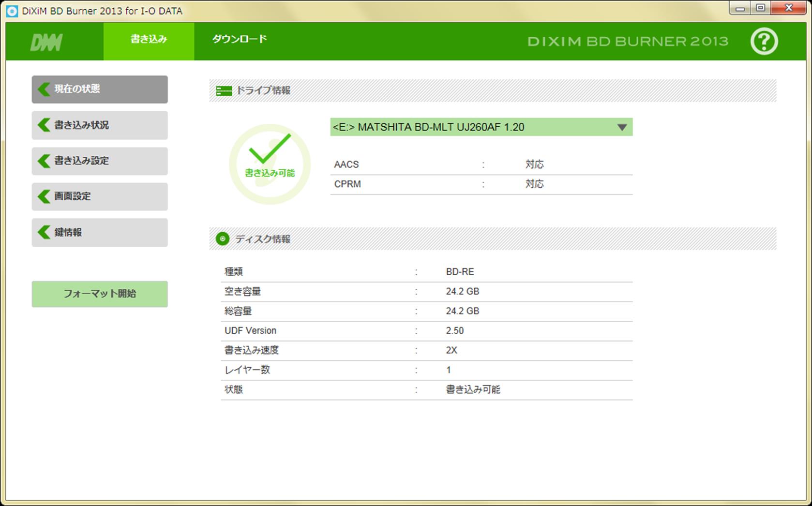Select the UDF Version 2.50 value
This screenshot has height=506, width=812.
click(x=455, y=331)
